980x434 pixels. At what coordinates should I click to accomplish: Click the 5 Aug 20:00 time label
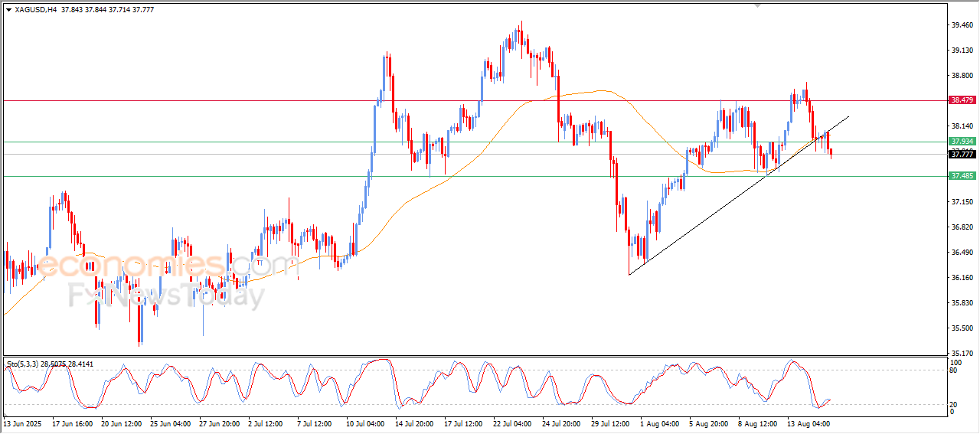(x=710, y=423)
